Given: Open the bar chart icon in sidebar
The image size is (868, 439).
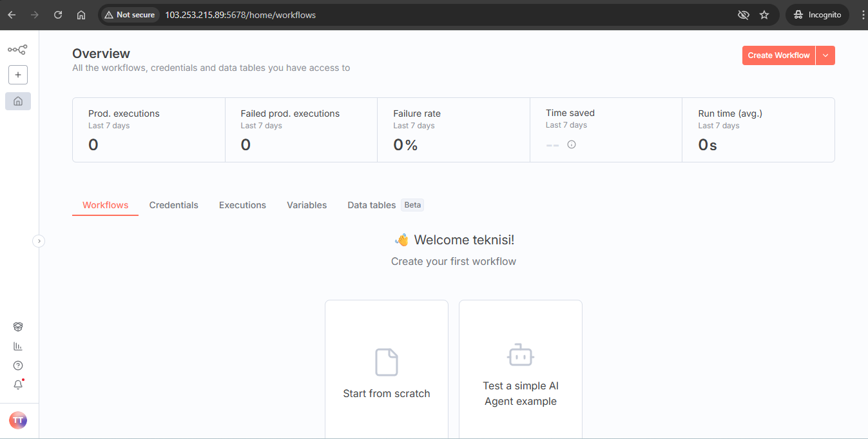Looking at the screenshot, I should (x=18, y=346).
